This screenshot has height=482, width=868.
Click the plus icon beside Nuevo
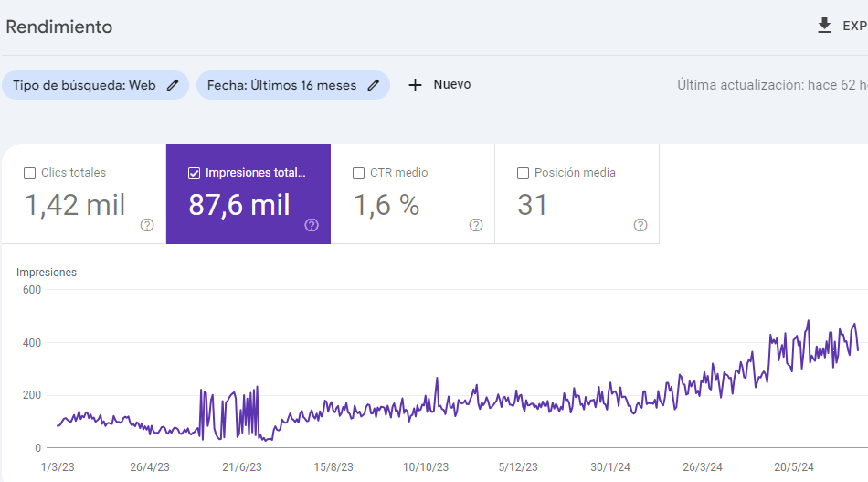tap(415, 85)
